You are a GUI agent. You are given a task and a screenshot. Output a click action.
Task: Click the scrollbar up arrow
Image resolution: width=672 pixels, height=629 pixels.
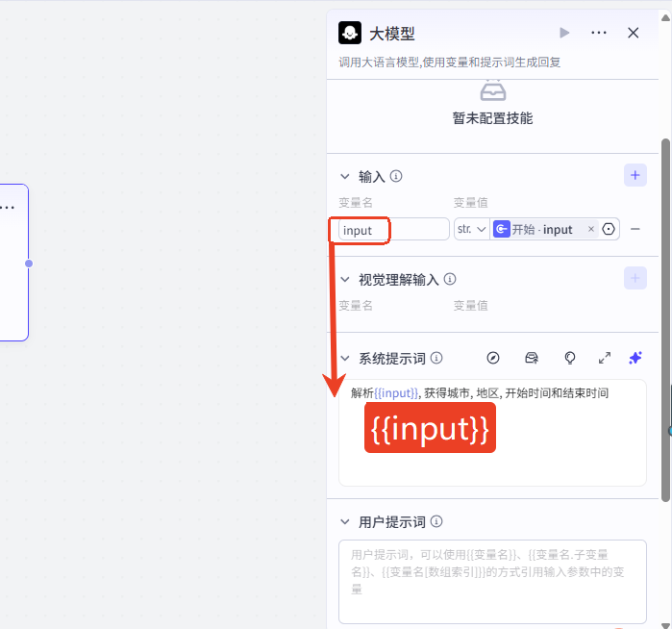coord(665,18)
